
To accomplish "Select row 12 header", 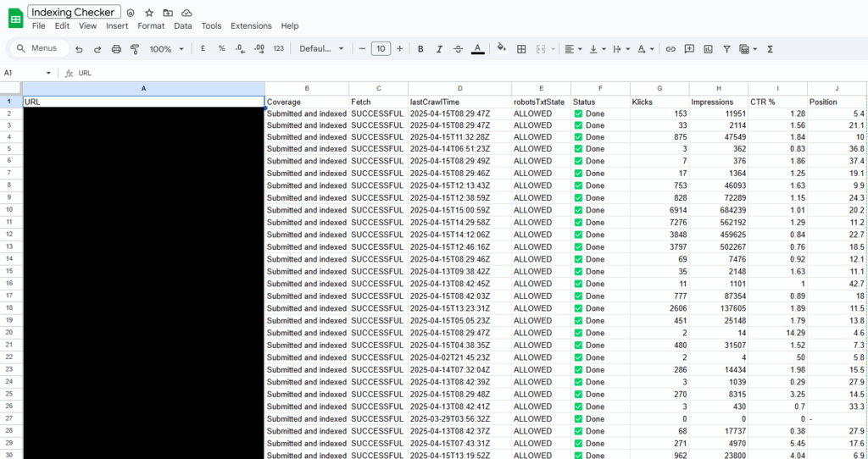I will pos(10,235).
